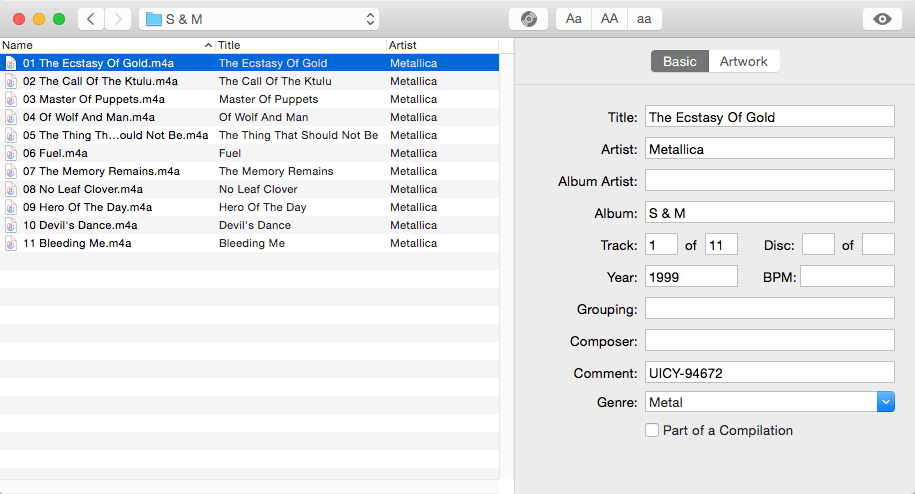915x494 pixels.
Task: Click the file icon of 02 The Call Of The Ktulu.m4a
Action: point(11,81)
